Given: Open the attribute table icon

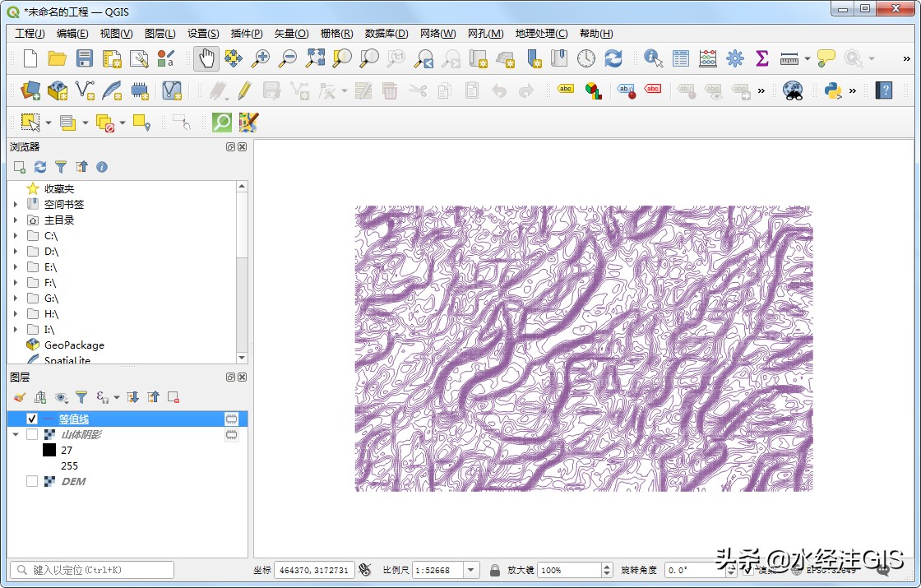Looking at the screenshot, I should point(681,58).
